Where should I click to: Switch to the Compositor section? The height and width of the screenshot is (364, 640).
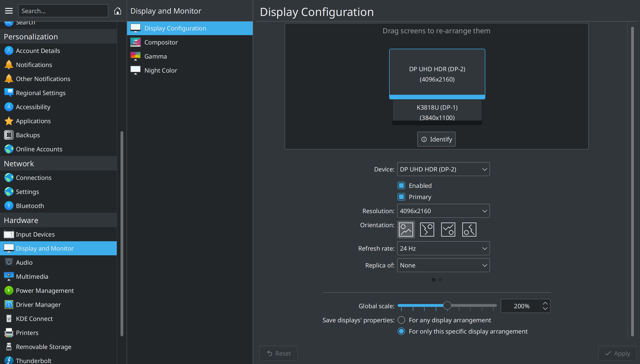coord(161,42)
